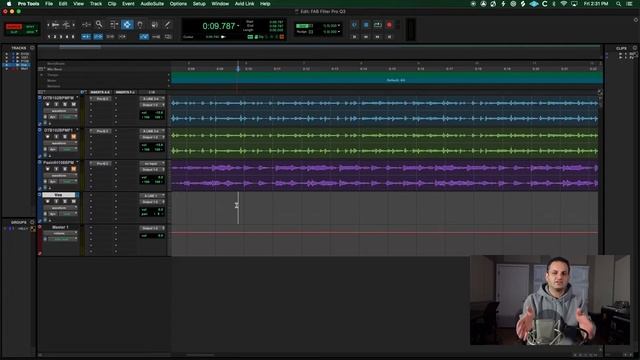Record-enable the Vox track
This screenshot has width=640, height=360.
pos(47,201)
